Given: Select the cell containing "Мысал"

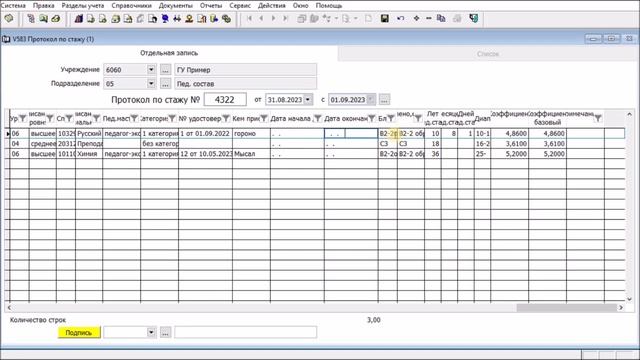Looking at the screenshot, I should pos(251,154).
